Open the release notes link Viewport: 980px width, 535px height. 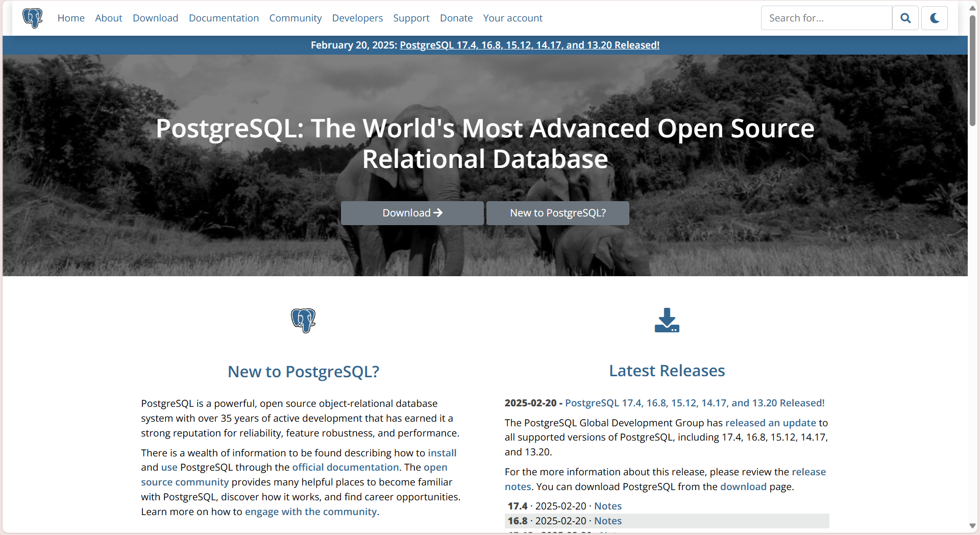click(808, 472)
